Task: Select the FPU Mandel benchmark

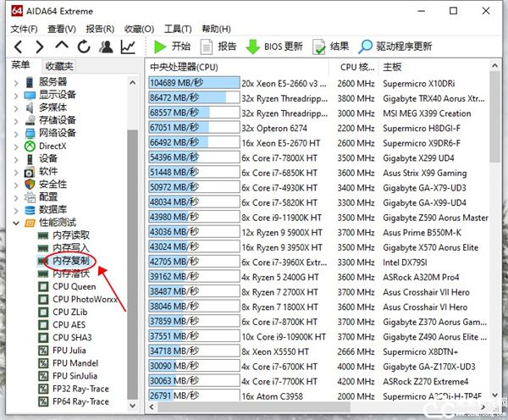Action: pyautogui.click(x=75, y=363)
